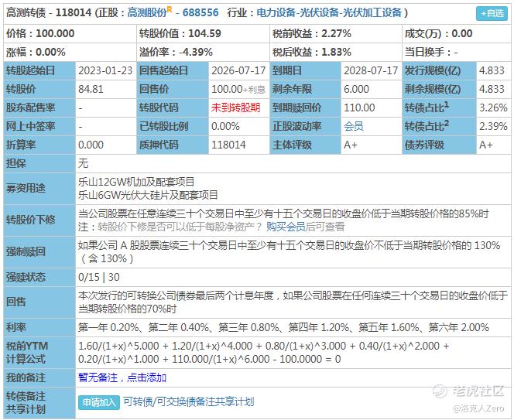Screen dimensions: 514x420
Task: Select the 税前YTM formula text
Action: pos(263,353)
